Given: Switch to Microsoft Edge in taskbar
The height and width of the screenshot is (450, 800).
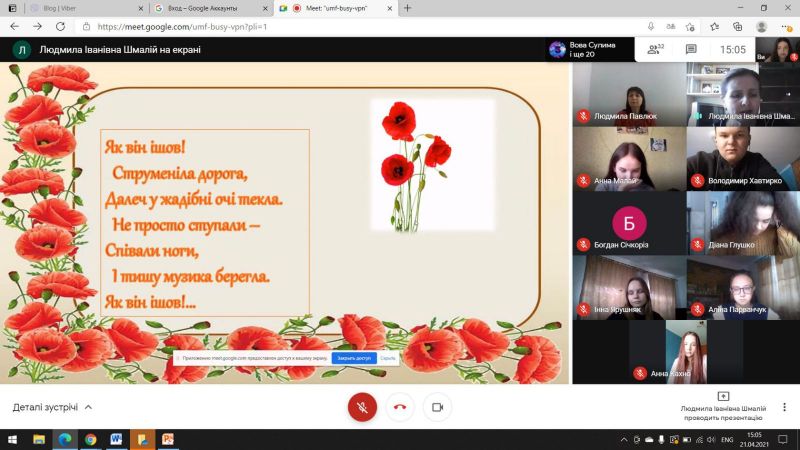Looking at the screenshot, I should coord(65,439).
